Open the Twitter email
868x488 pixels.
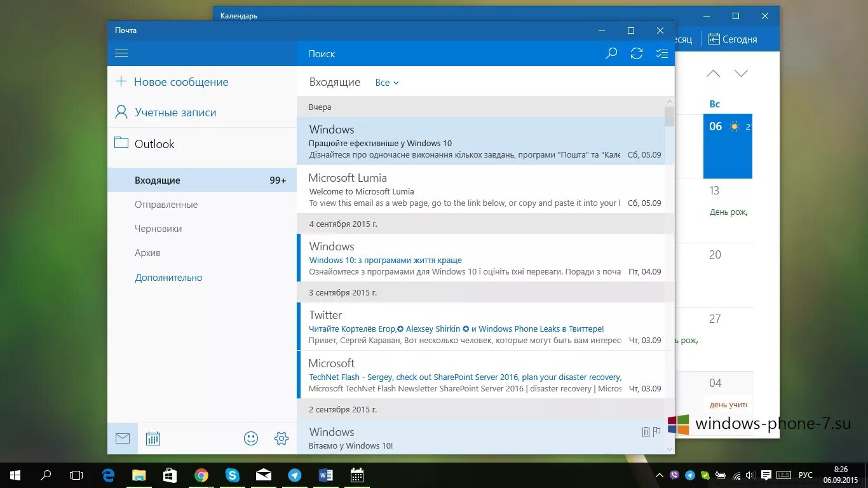tap(480, 326)
